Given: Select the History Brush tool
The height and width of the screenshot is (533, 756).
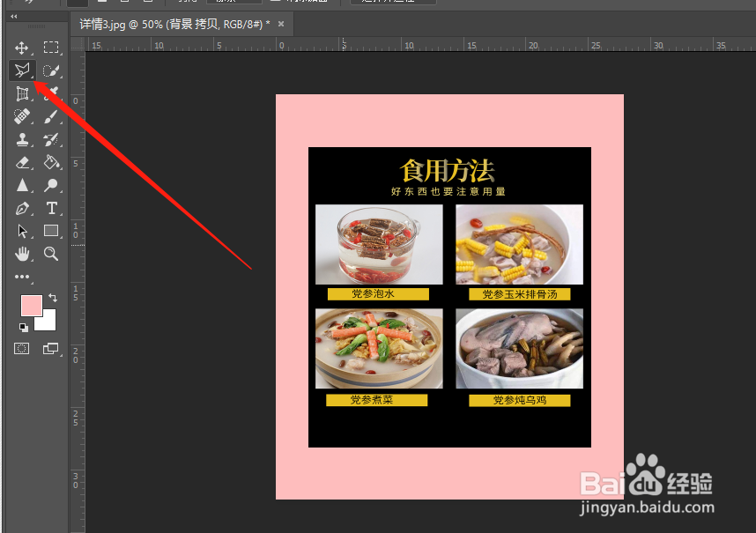Looking at the screenshot, I should 51,139.
